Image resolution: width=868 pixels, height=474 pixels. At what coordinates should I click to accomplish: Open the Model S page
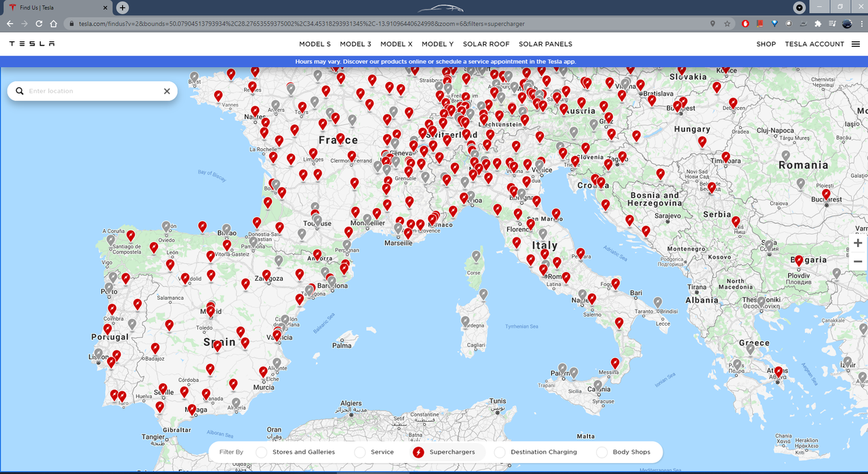(x=315, y=44)
